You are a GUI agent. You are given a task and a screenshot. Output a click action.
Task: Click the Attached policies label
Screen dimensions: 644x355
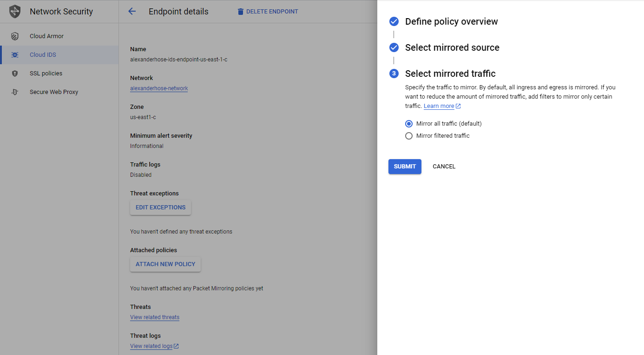tap(153, 250)
